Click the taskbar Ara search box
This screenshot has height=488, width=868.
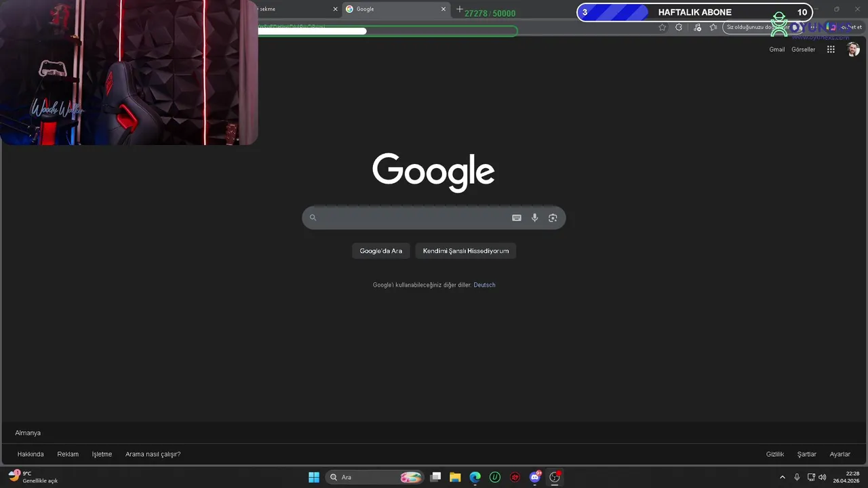pos(375,477)
